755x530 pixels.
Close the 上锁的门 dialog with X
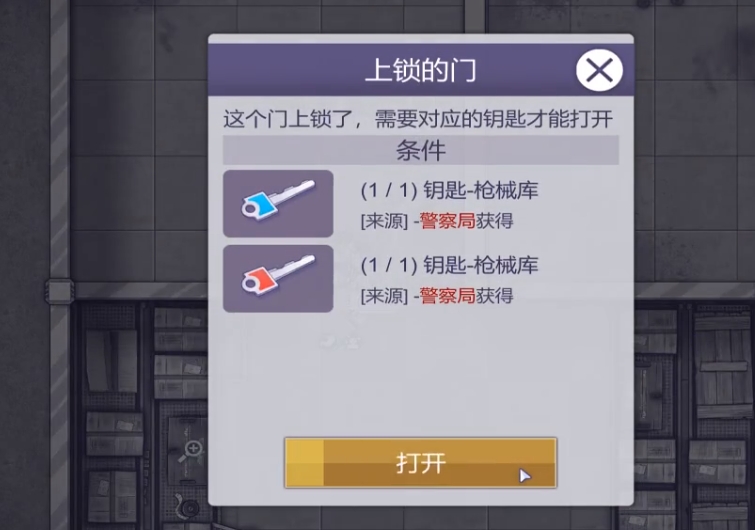point(599,70)
